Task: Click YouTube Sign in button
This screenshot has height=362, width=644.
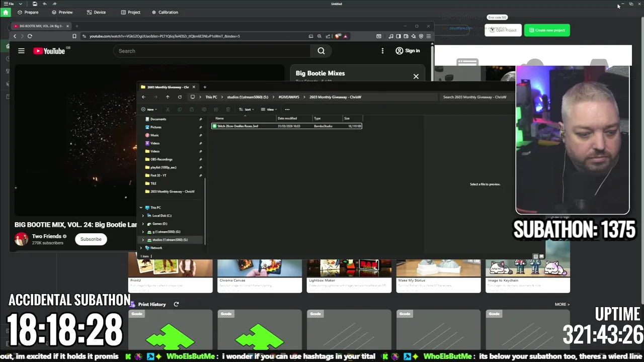Action: 408,51
